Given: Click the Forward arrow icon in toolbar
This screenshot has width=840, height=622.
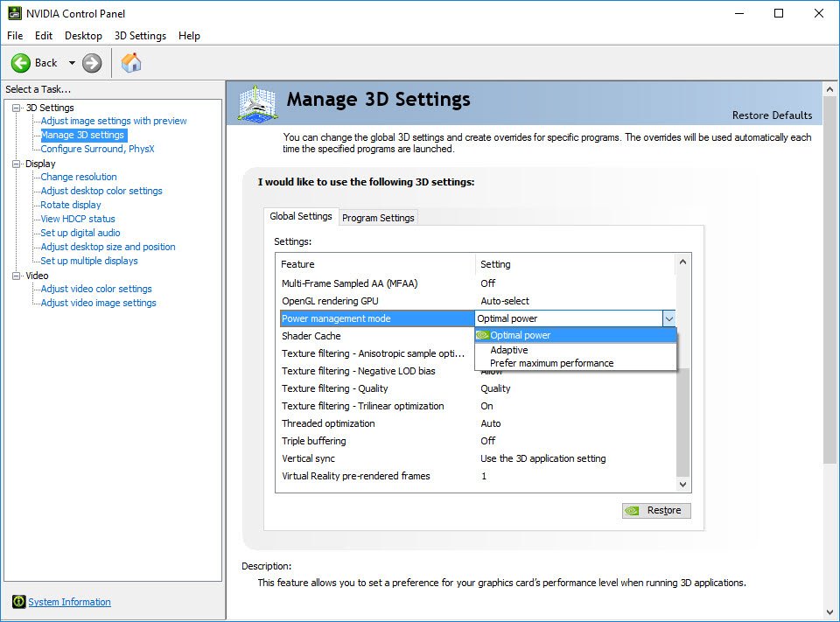Looking at the screenshot, I should 92,63.
